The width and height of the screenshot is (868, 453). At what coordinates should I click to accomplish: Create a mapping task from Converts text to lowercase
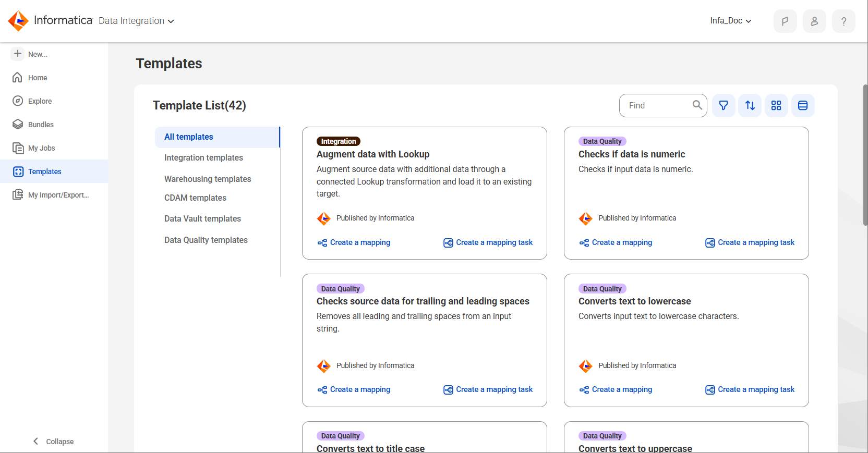coord(750,389)
